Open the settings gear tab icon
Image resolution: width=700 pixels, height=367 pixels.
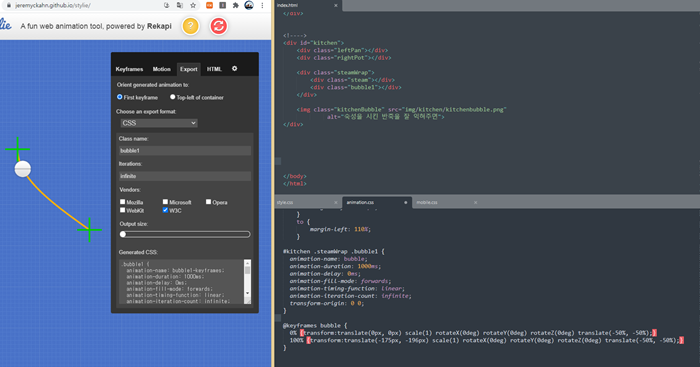[234, 69]
